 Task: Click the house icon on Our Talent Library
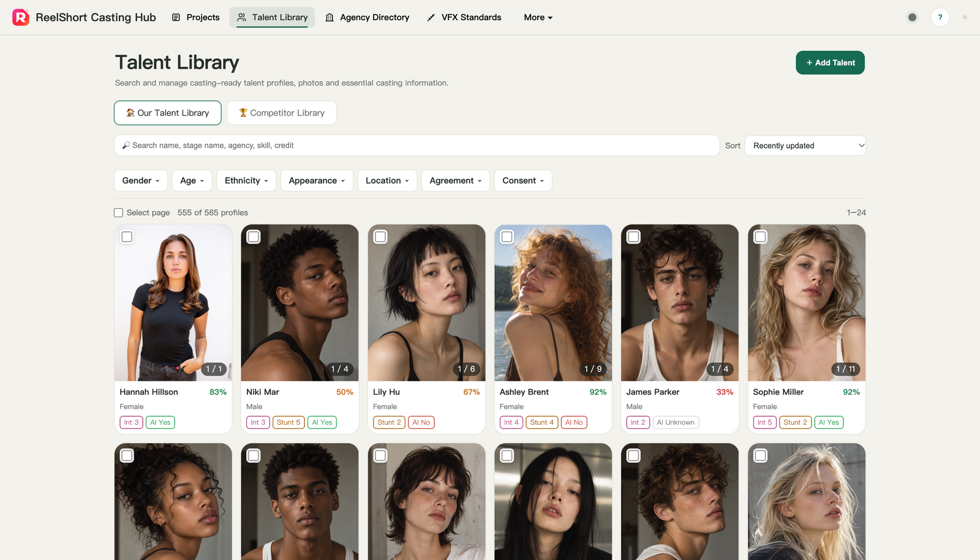point(130,113)
